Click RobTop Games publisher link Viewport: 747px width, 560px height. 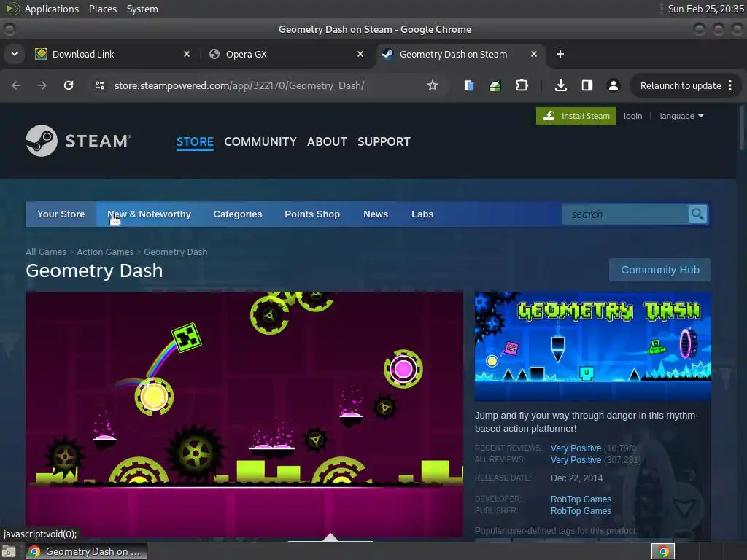tap(581, 511)
